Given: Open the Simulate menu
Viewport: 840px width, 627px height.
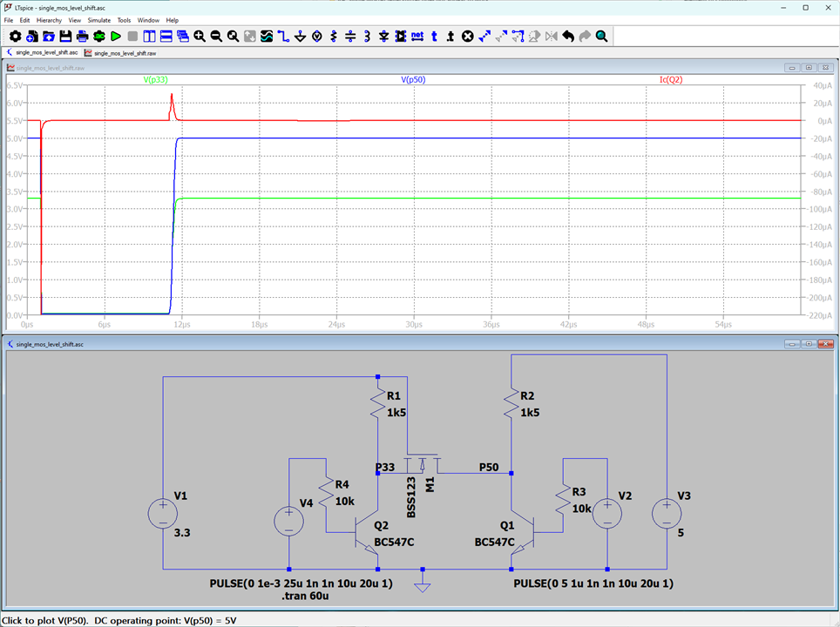Looking at the screenshot, I should 98,20.
